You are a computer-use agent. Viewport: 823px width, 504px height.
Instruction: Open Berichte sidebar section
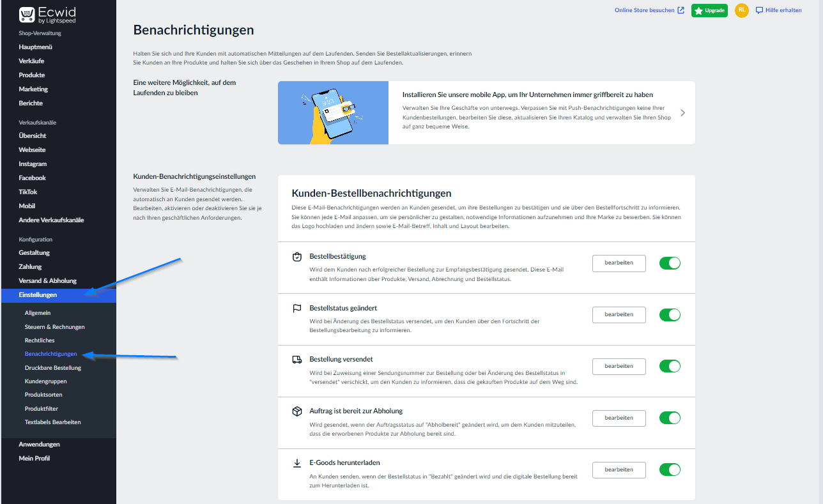[31, 103]
